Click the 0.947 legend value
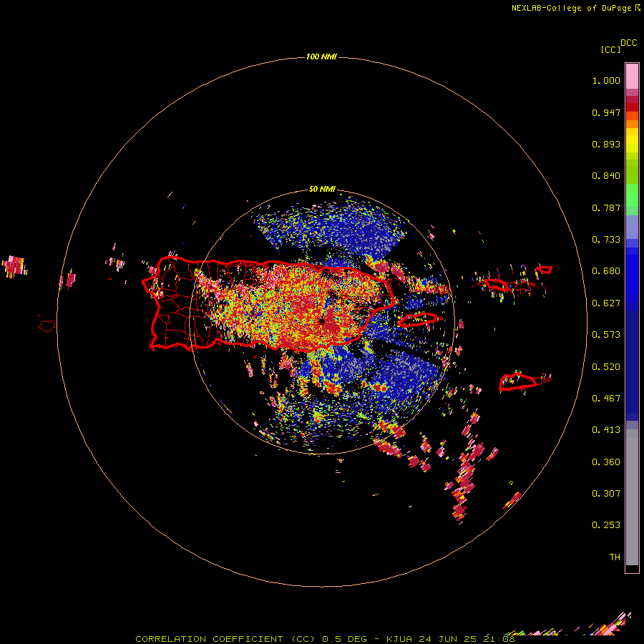 (606, 112)
